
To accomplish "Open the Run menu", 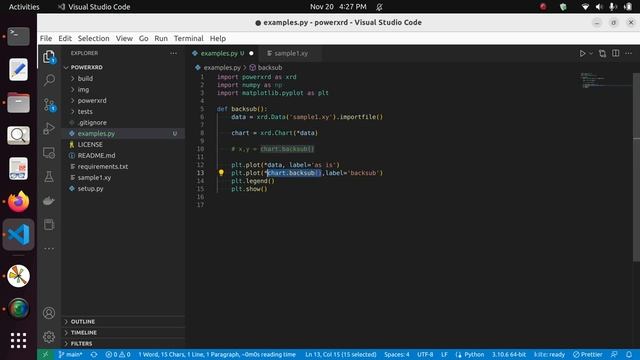I will [161, 38].
